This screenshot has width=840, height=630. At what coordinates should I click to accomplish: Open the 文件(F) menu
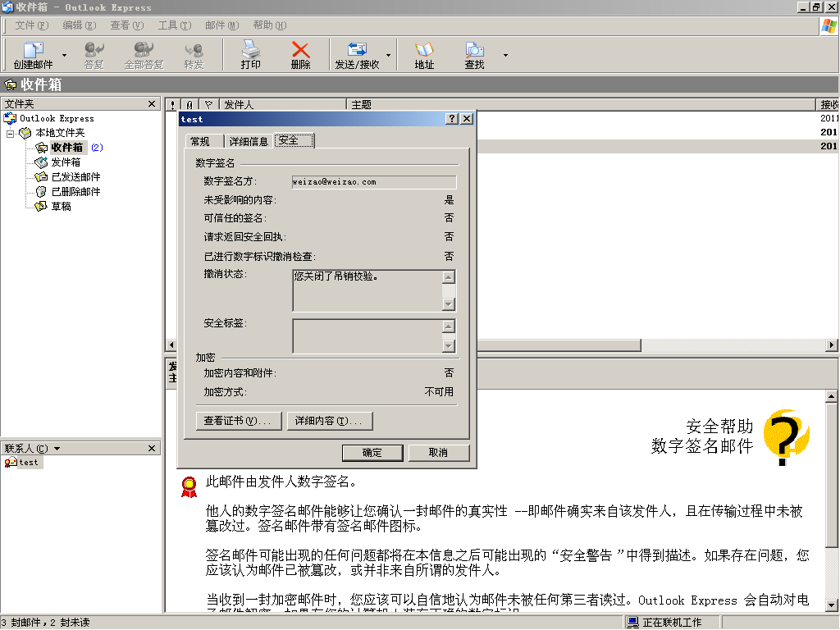[32, 25]
